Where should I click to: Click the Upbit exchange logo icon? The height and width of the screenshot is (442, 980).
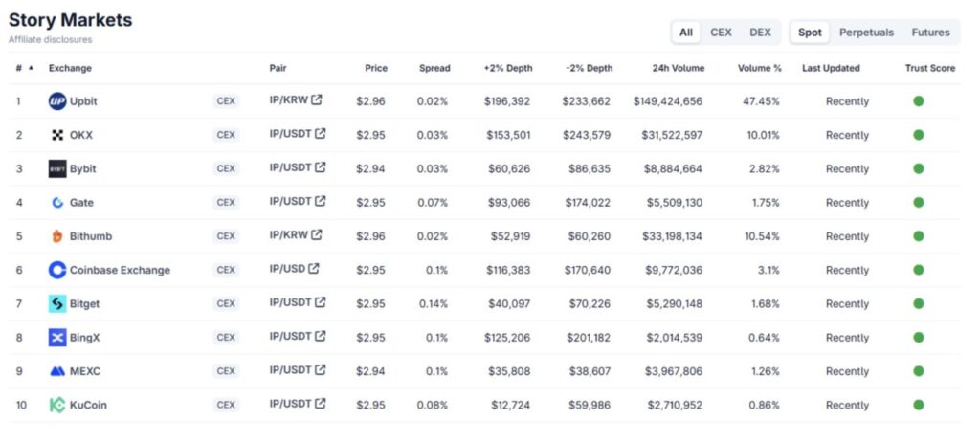coord(57,101)
